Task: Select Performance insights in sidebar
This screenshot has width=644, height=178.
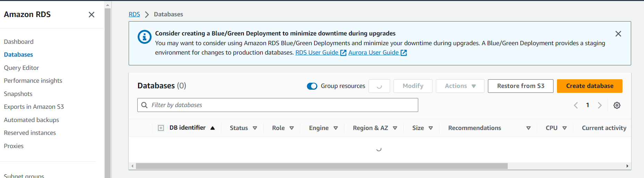Action: pos(33,81)
